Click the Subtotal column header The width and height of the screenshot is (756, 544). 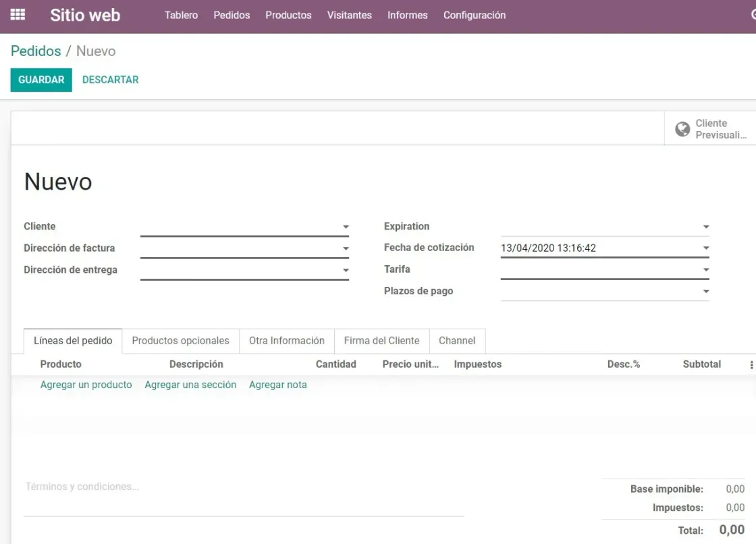[x=702, y=364]
